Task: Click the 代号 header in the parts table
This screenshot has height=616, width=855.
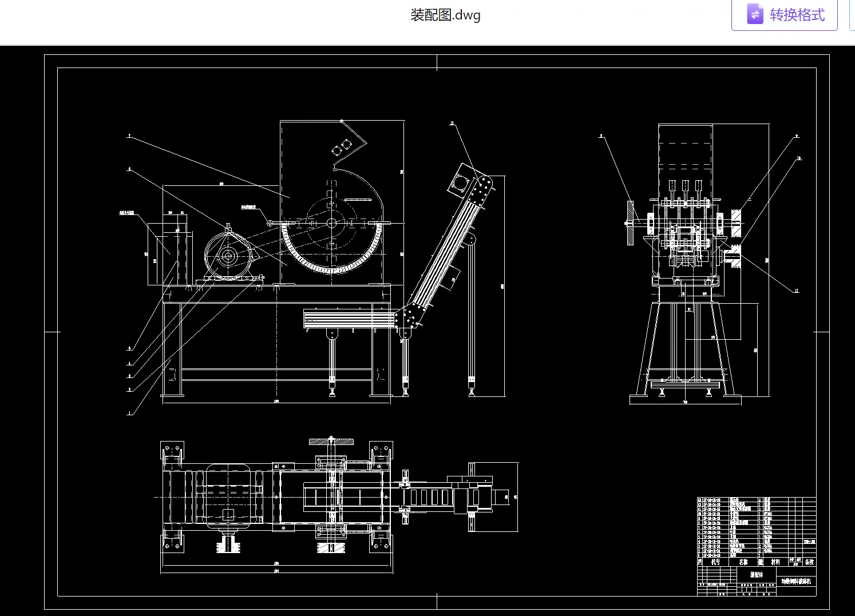Action: [x=715, y=562]
